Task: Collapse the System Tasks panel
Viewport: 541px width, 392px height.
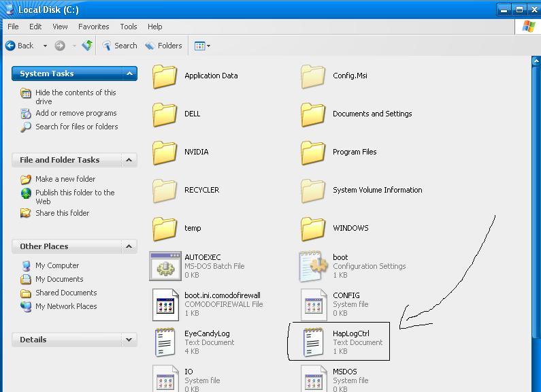Action: 129,73
